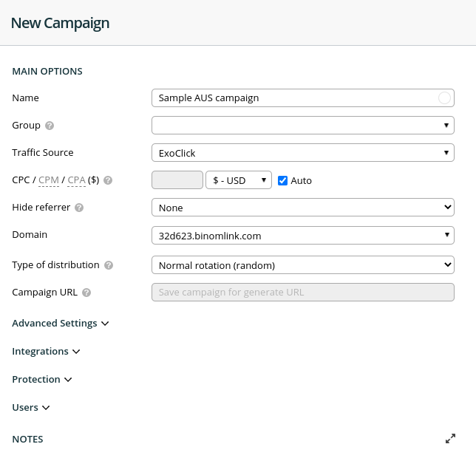Click help icon beside Type of distribution

(x=109, y=265)
